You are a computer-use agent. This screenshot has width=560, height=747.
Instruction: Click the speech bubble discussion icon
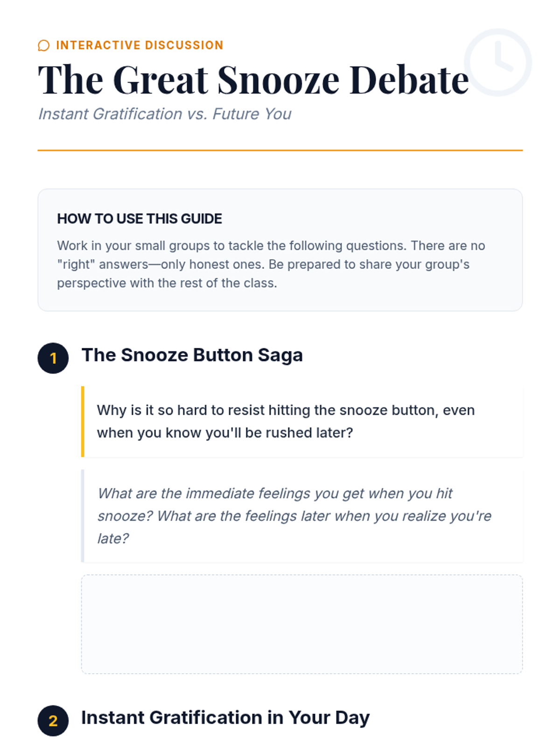(43, 45)
